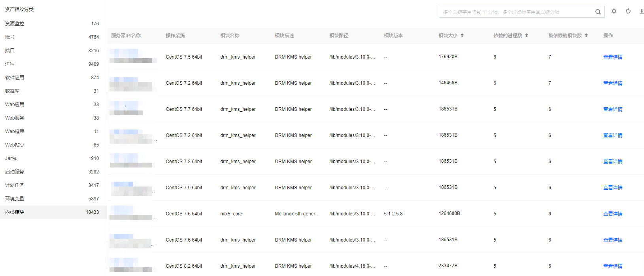Refresh the kernel module list
This screenshot has width=644, height=276.
pyautogui.click(x=628, y=11)
